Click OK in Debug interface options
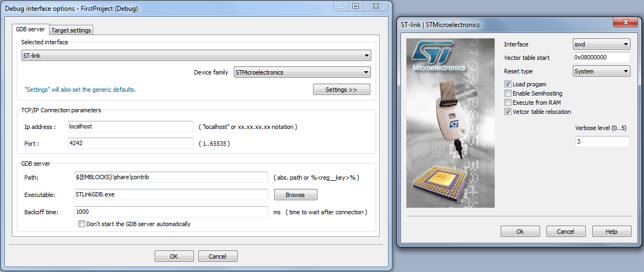 pyautogui.click(x=174, y=256)
